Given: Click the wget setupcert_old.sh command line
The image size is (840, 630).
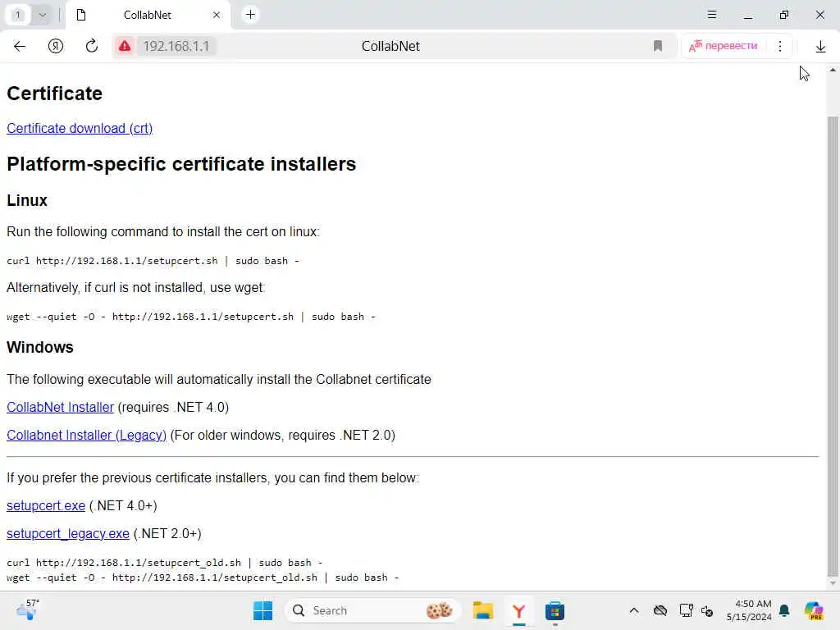Looking at the screenshot, I should [203, 577].
